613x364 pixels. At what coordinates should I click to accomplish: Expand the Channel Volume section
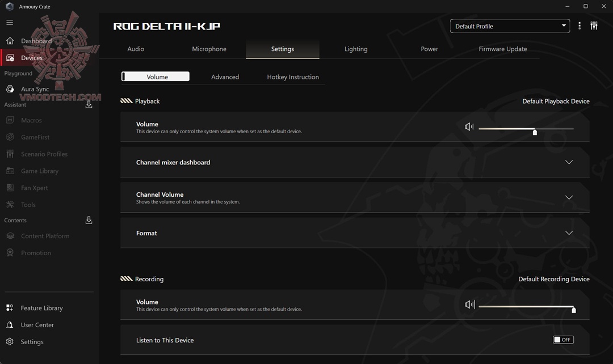pyautogui.click(x=569, y=198)
